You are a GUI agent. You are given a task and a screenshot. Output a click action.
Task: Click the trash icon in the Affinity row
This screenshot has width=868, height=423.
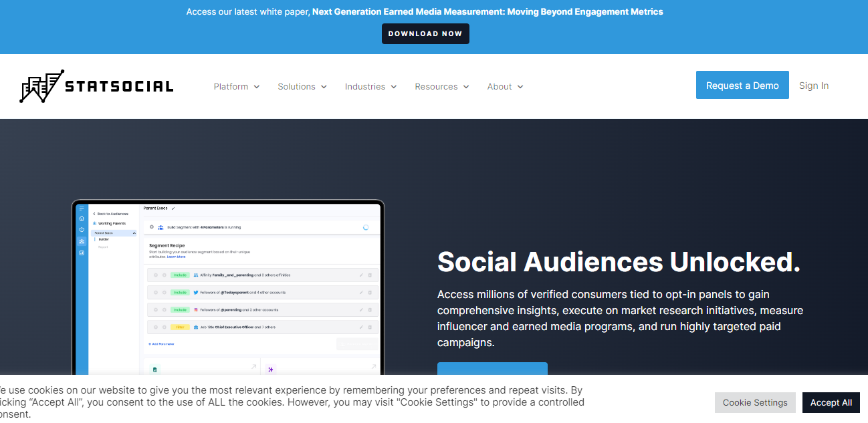370,275
